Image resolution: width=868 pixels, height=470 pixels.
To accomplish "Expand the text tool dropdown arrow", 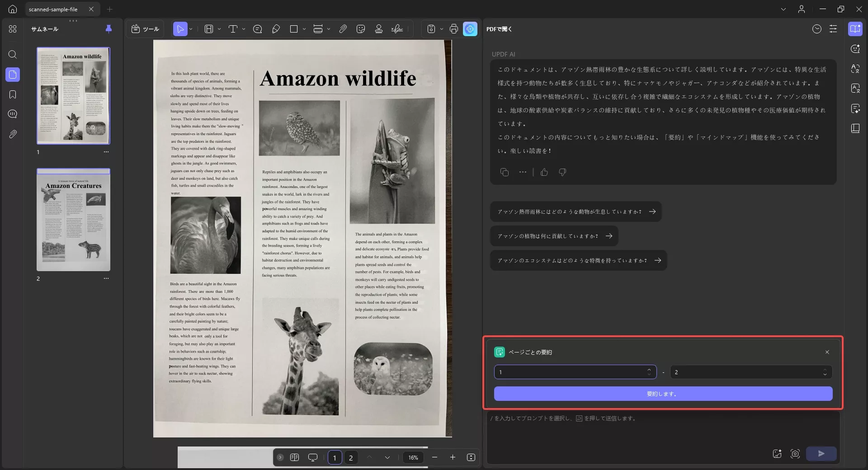I will tap(244, 29).
